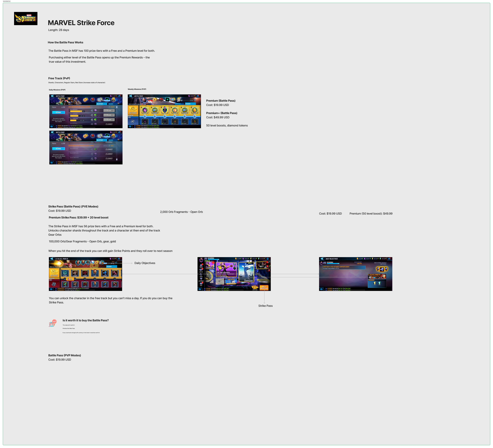
Task: Click the MARVEL Strike Force logo image
Action: coord(26,19)
